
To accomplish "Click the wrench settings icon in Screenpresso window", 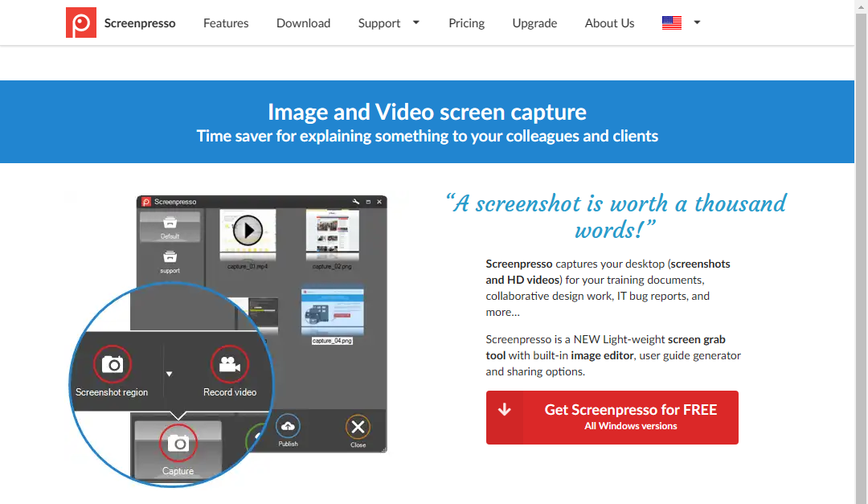I will [x=355, y=202].
